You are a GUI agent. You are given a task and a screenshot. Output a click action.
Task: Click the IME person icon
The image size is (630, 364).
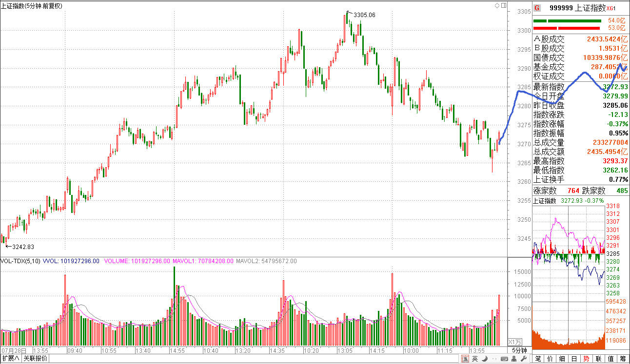pos(514,359)
